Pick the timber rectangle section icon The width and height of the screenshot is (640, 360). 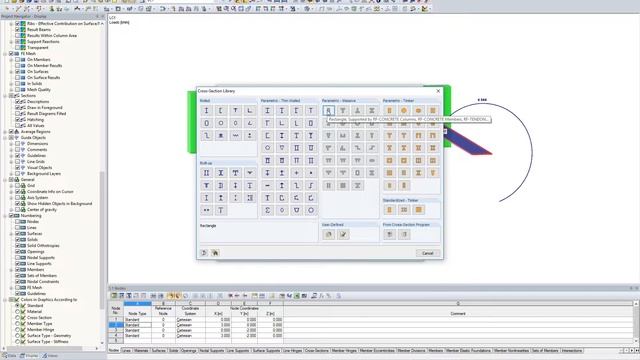pyautogui.click(x=389, y=110)
